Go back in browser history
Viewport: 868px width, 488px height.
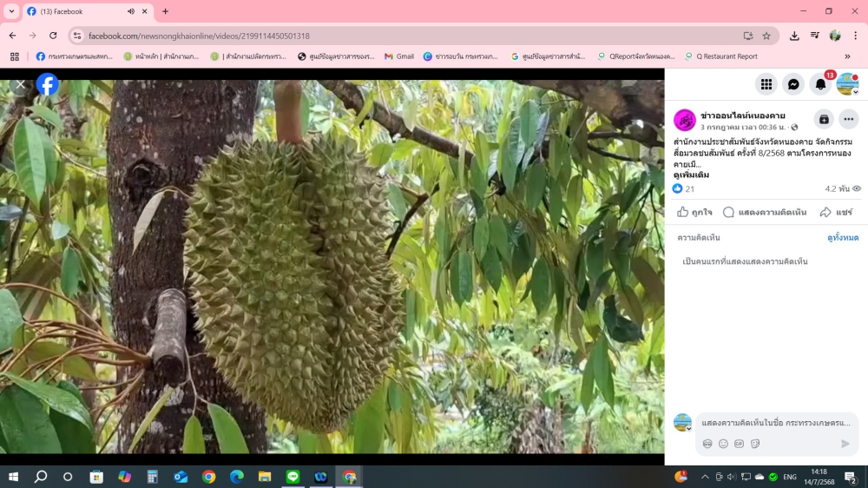coord(13,36)
